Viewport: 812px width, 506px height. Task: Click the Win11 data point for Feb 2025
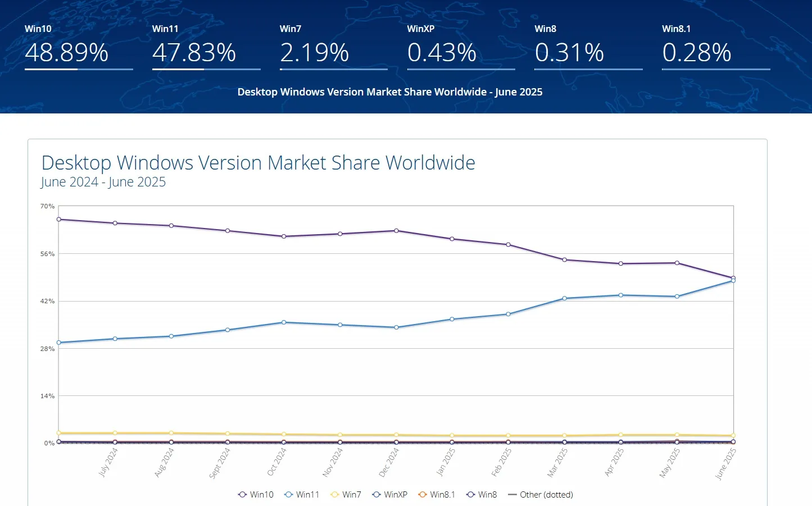click(509, 314)
